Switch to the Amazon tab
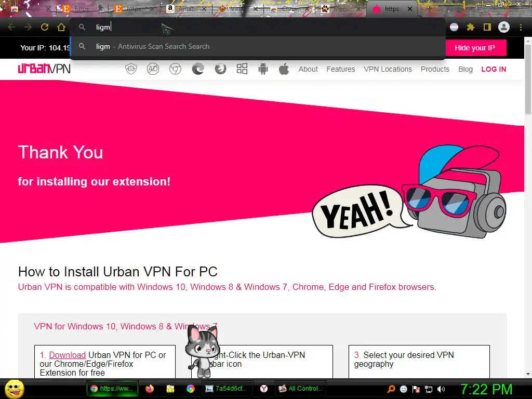The height and width of the screenshot is (399, 532). pyautogui.click(x=187, y=9)
